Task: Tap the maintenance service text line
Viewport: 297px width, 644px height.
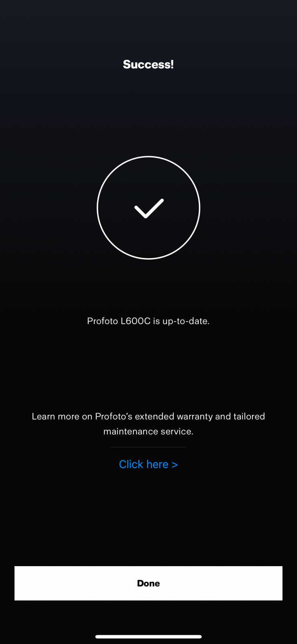Action: pyautogui.click(x=148, y=432)
